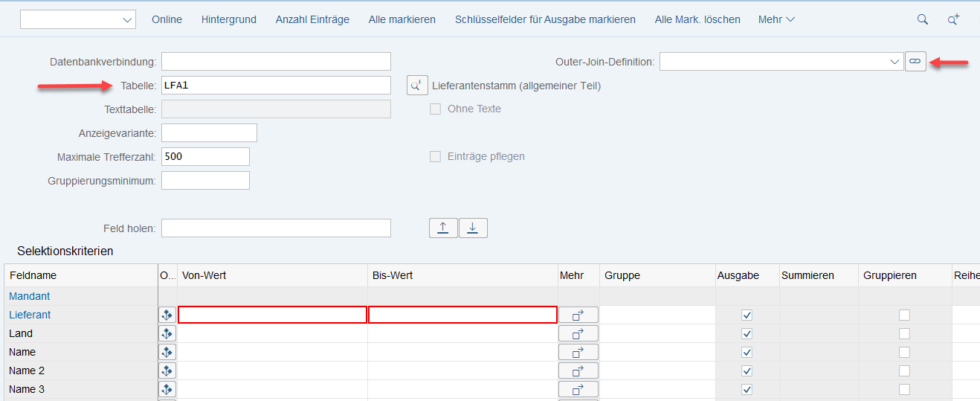
Task: Click the search magnifier icon in toolbar
Action: 922,19
